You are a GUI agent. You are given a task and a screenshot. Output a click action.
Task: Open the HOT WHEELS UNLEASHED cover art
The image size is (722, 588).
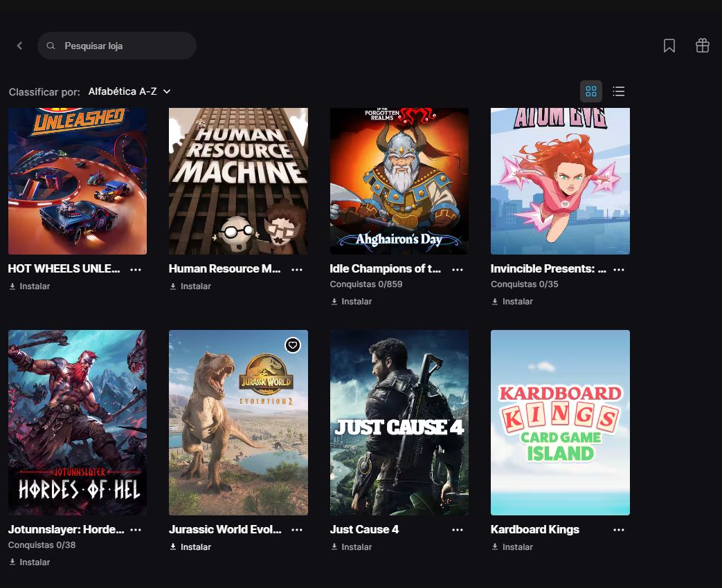78,181
